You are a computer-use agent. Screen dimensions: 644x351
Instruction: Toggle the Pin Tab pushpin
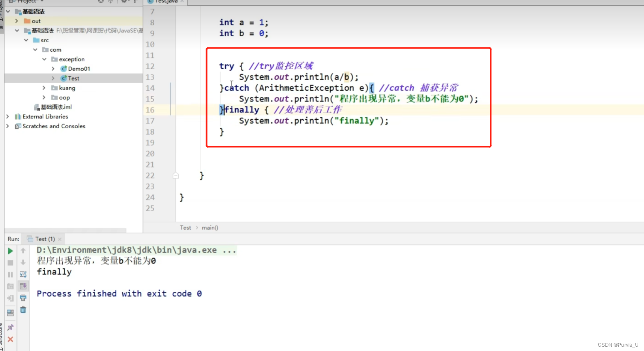10,327
